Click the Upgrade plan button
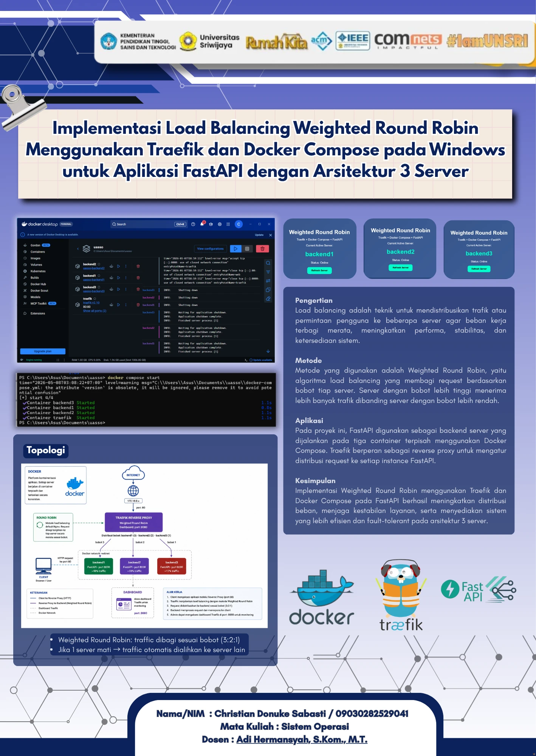The width and height of the screenshot is (536, 756). click(43, 351)
